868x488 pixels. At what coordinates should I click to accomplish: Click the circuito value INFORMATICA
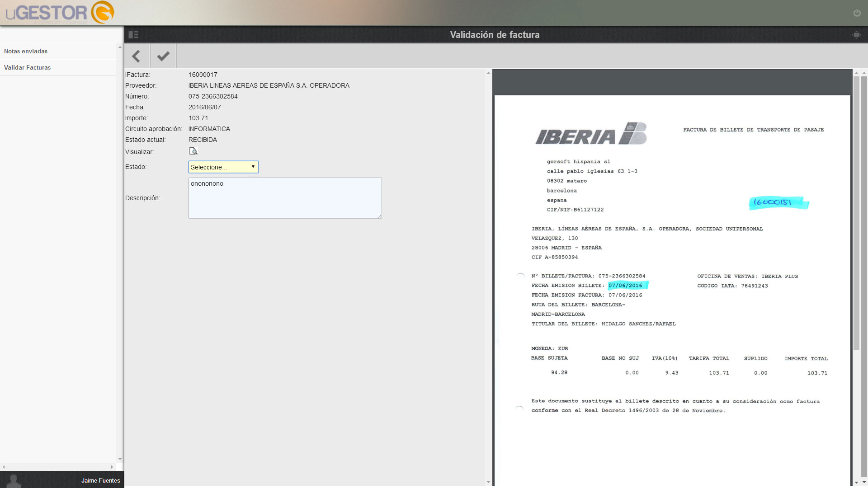pyautogui.click(x=209, y=129)
